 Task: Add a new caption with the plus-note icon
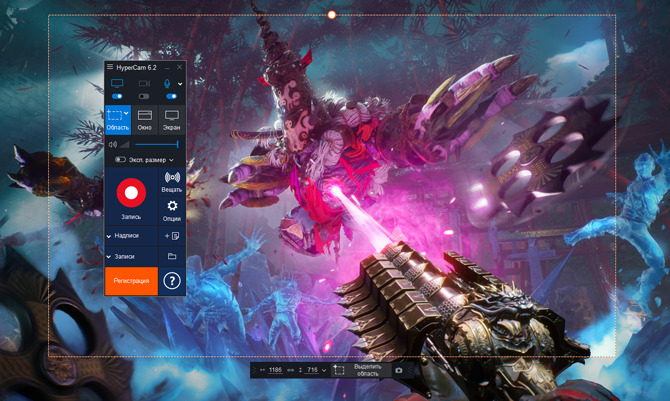click(x=171, y=235)
